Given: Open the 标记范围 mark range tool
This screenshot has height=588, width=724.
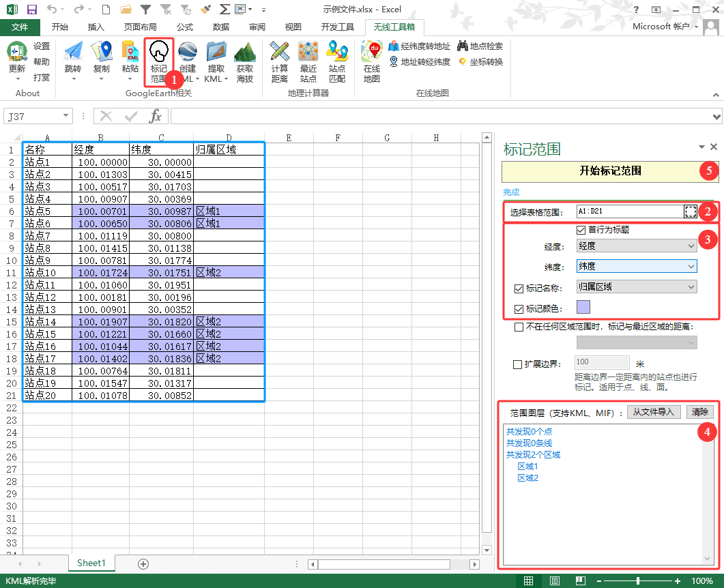Looking at the screenshot, I should pyautogui.click(x=159, y=62).
